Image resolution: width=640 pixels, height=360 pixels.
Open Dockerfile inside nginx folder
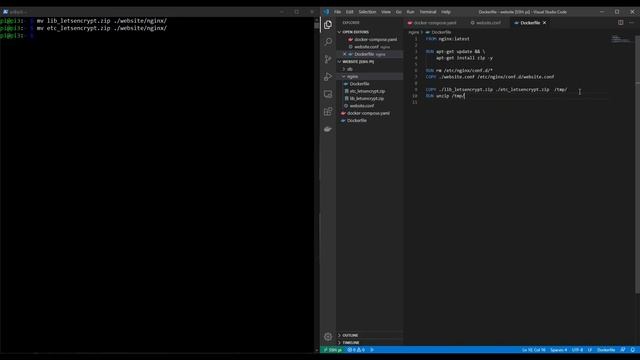(x=359, y=84)
